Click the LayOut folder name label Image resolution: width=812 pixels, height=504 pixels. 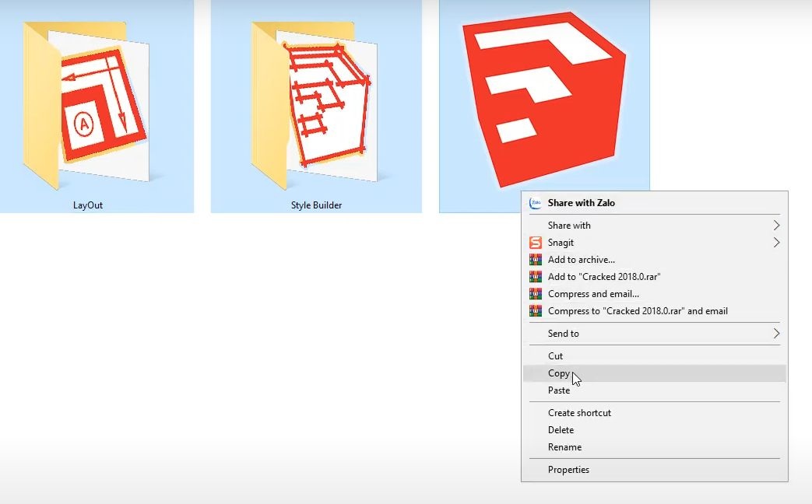[x=88, y=205]
